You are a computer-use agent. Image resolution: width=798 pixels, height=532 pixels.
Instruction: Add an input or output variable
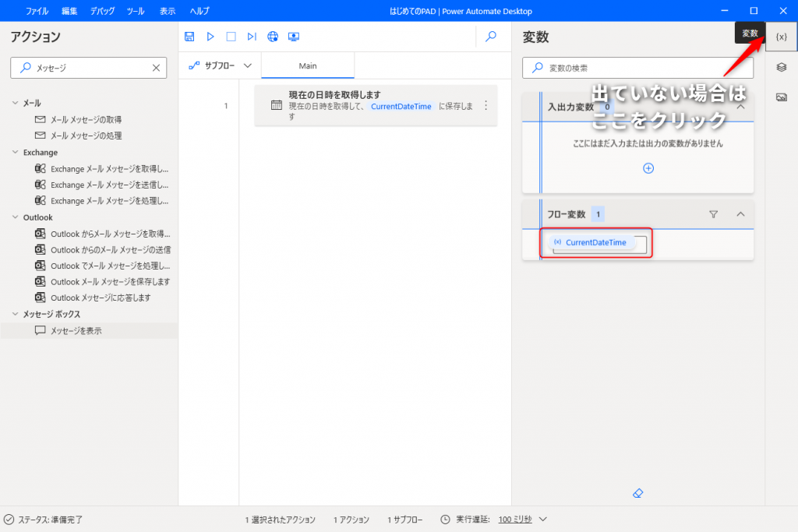[x=648, y=168]
